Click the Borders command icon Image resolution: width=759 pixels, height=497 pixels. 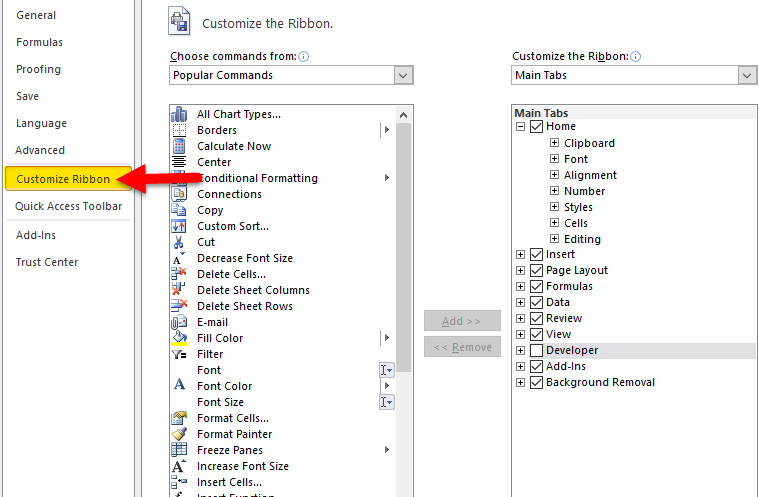point(179,130)
